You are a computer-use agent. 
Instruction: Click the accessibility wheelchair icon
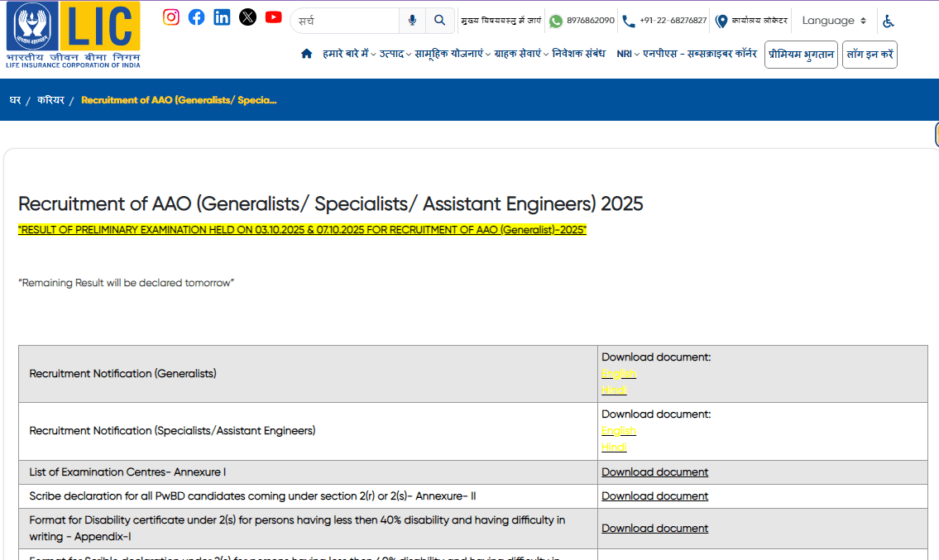(889, 20)
